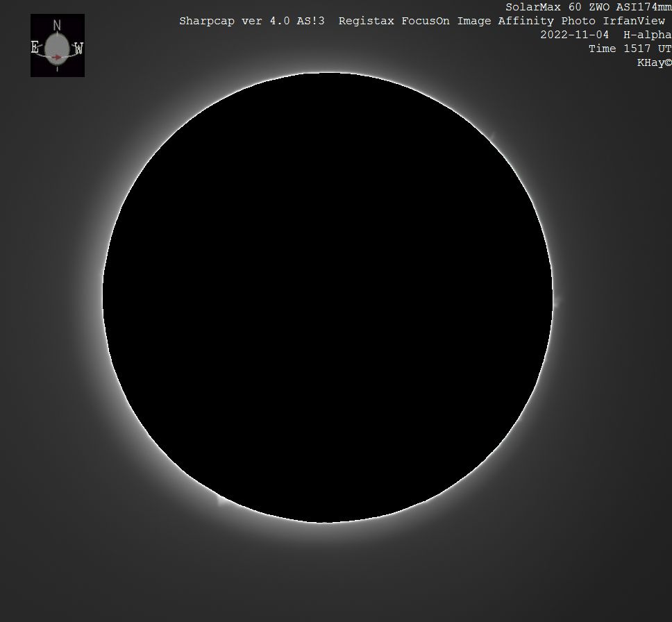
Task: Click the W label on orientation compass
Action: (x=78, y=49)
